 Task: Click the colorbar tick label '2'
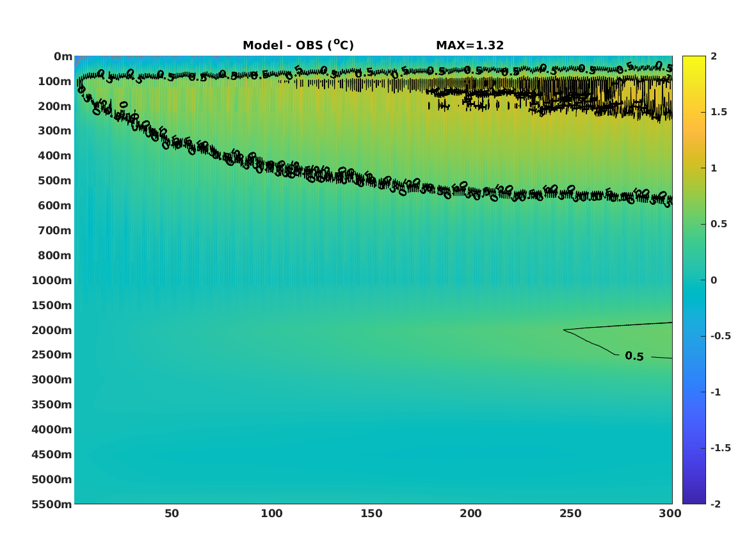[x=714, y=56]
